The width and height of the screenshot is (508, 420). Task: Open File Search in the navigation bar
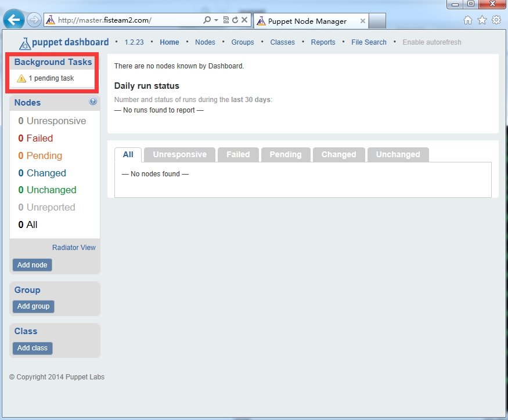(x=369, y=42)
